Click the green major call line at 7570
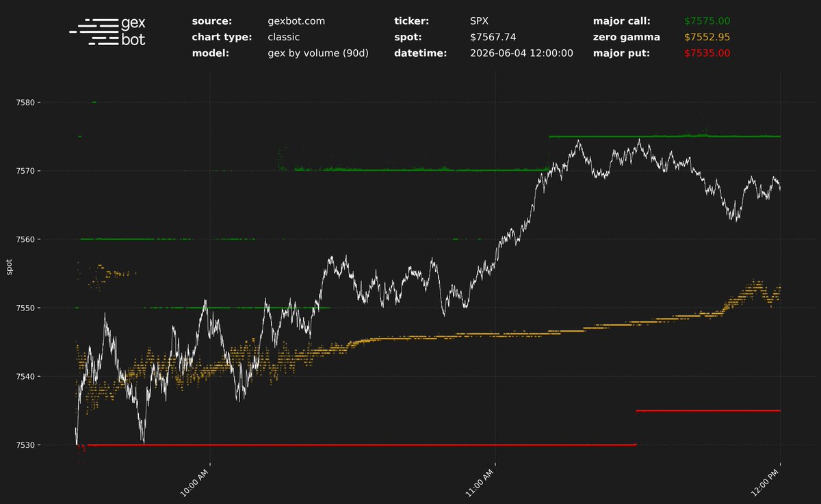Image resolution: width=821 pixels, height=504 pixels. click(422, 170)
